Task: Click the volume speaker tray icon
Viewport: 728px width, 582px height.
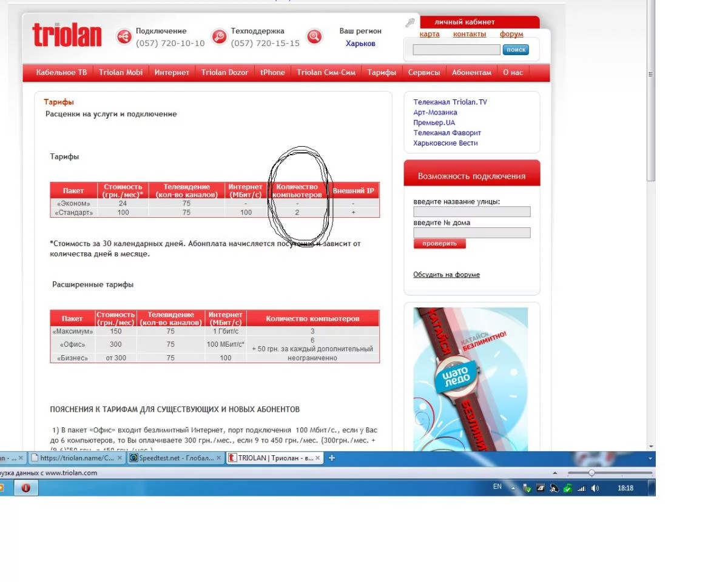Action: click(595, 488)
